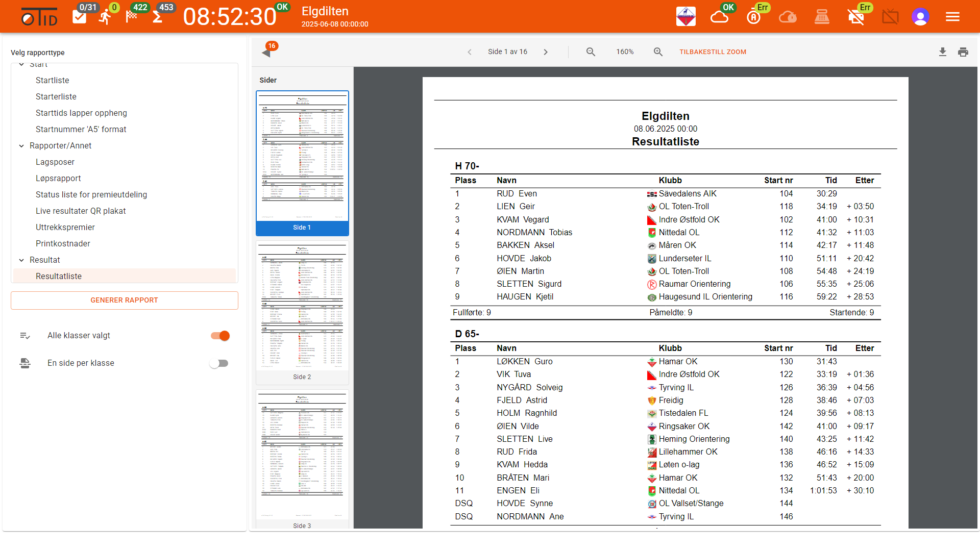The width and height of the screenshot is (980, 551).
Task: Click the runner icon with 0 badge
Action: [x=105, y=17]
